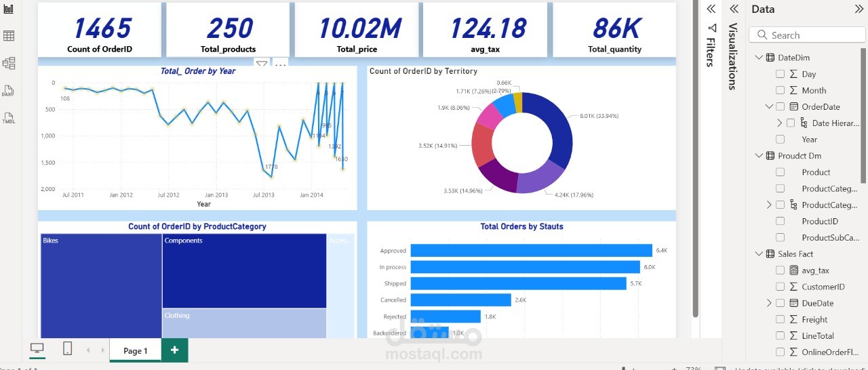
Task: Click the DueDate calendar icon
Action: [794, 303]
